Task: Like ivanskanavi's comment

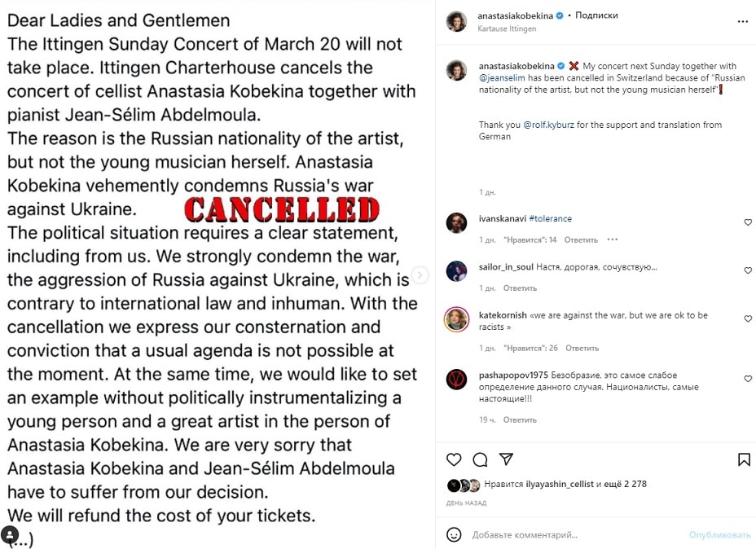Action: coord(748,222)
